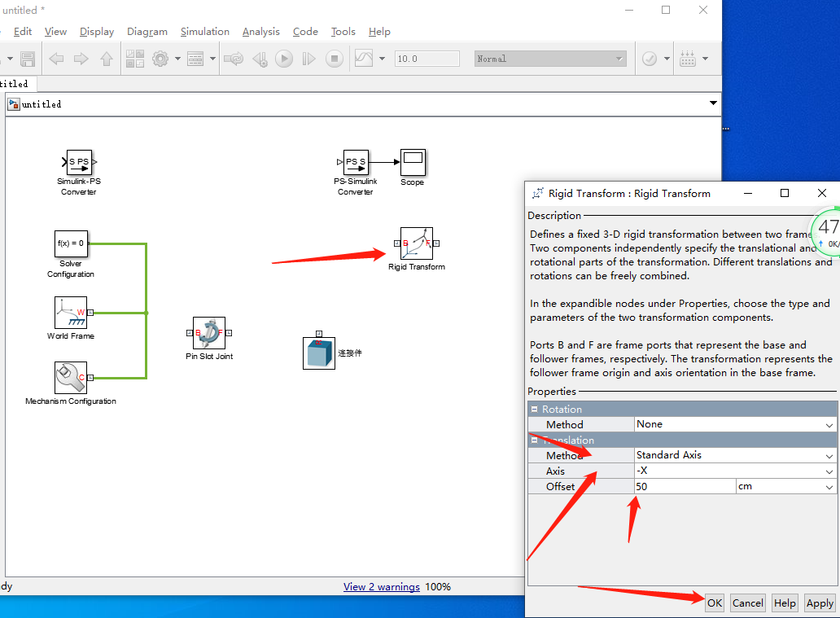Open the Model Configuration Parameters gear icon

pyautogui.click(x=160, y=58)
